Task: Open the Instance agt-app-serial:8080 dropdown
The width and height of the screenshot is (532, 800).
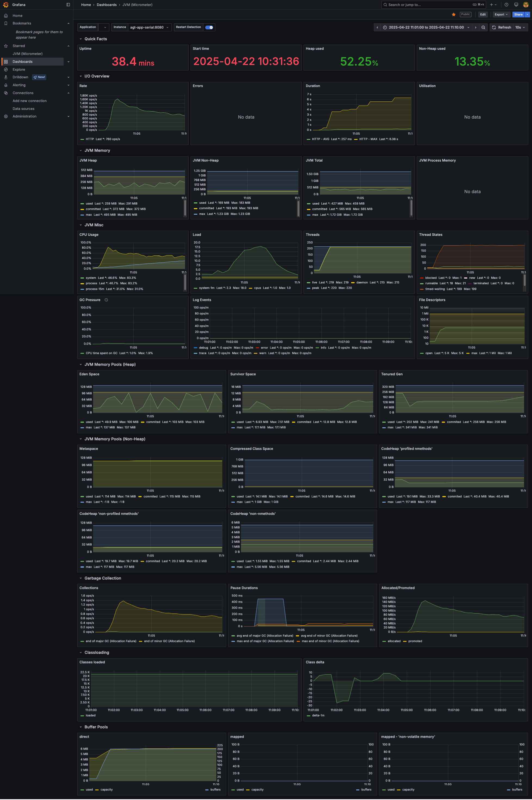Action: [149, 27]
